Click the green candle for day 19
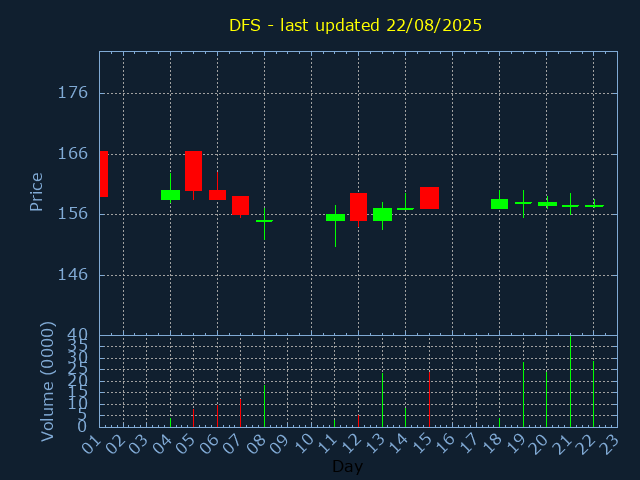Viewport: 640px width, 480px height. [523, 203]
